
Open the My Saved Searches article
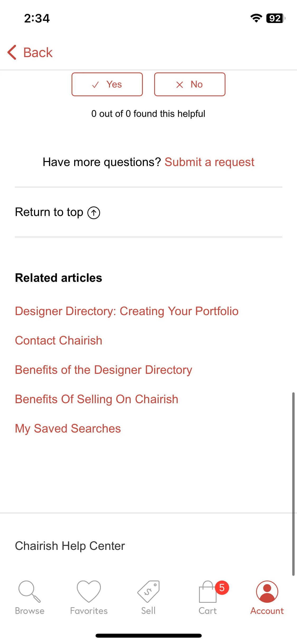click(x=68, y=429)
